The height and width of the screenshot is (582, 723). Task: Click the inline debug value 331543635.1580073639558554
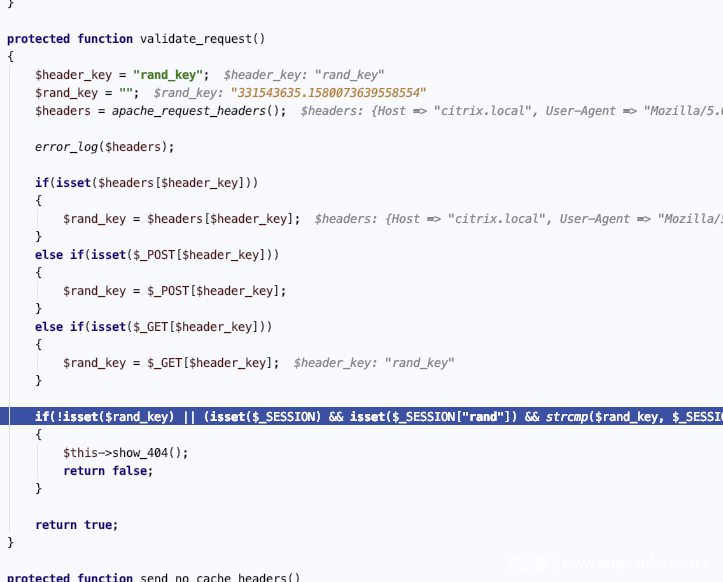tap(329, 93)
